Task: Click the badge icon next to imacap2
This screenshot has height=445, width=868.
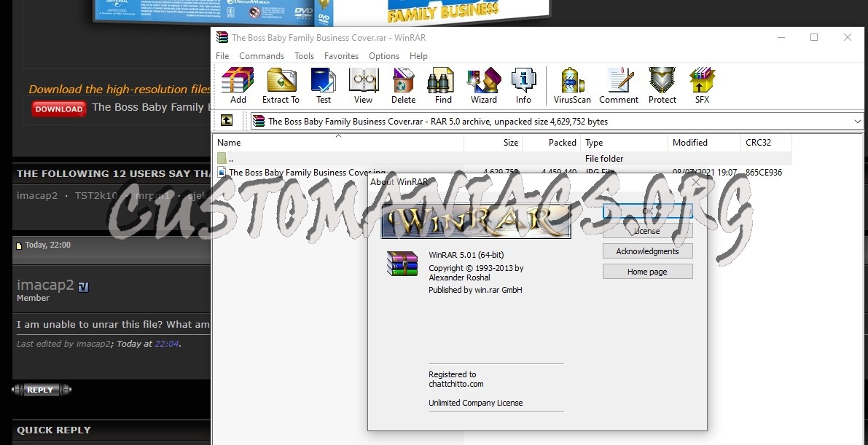Action: point(83,287)
